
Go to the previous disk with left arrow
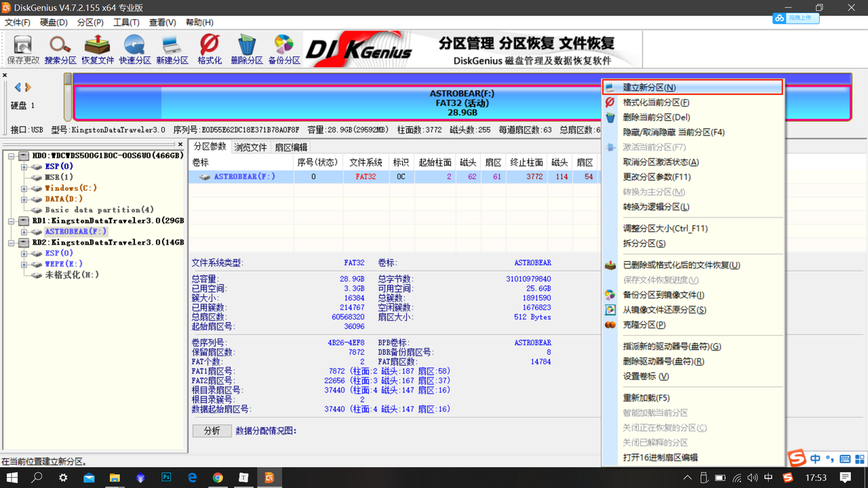pos(18,87)
